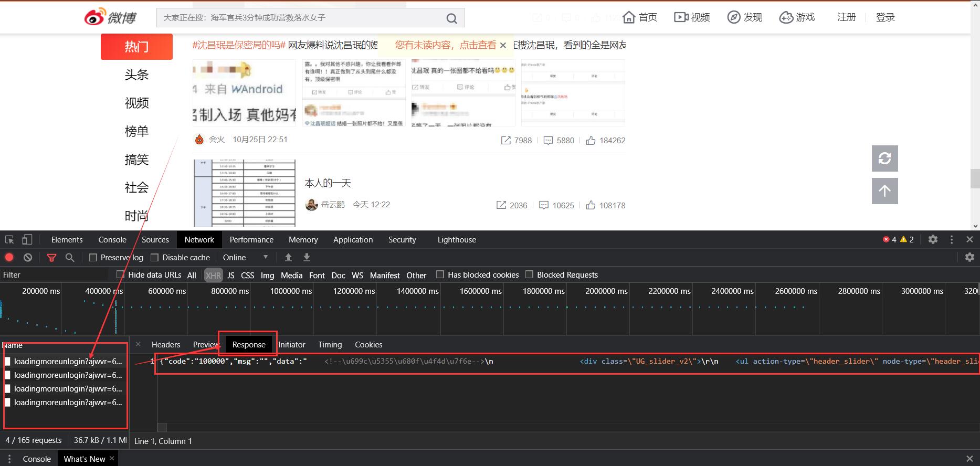Click the errors and warnings counter
Screen dimensions: 980x466
pyautogui.click(x=898, y=239)
